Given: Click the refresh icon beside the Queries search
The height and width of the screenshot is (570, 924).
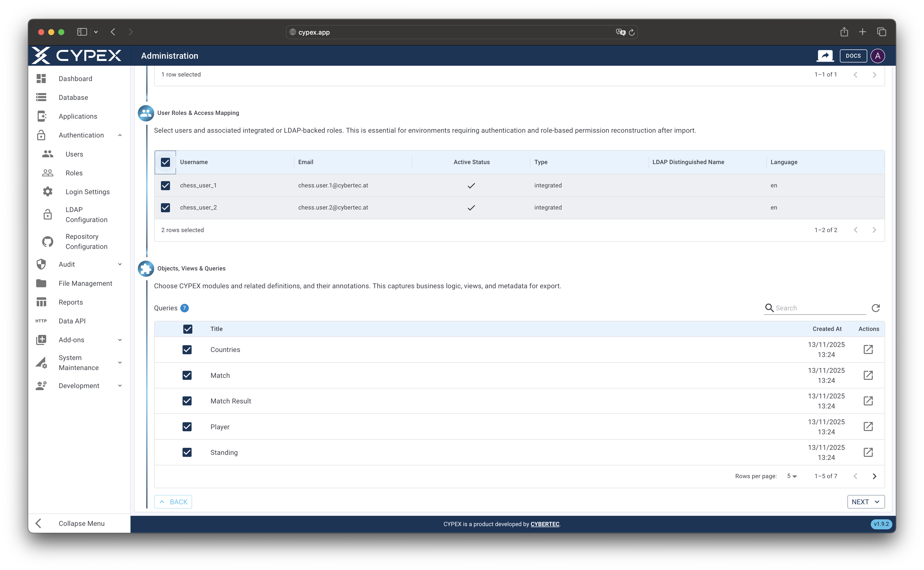Looking at the screenshot, I should click(876, 308).
